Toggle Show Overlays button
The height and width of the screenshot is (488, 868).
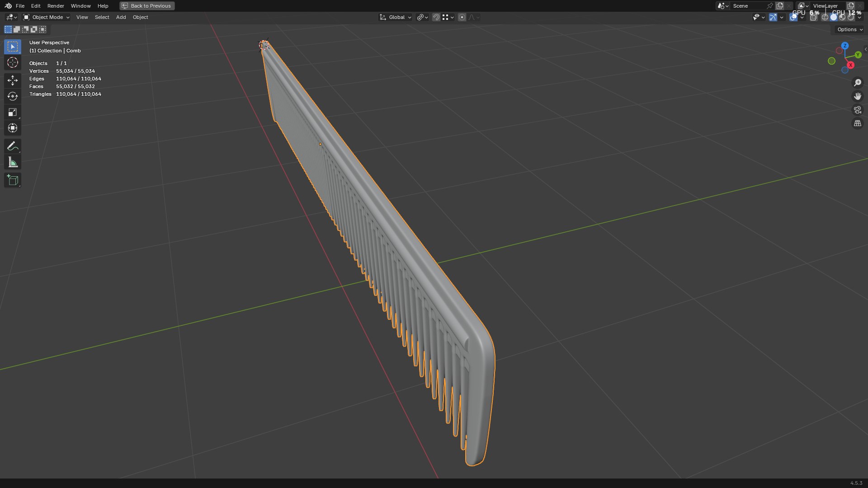point(793,17)
